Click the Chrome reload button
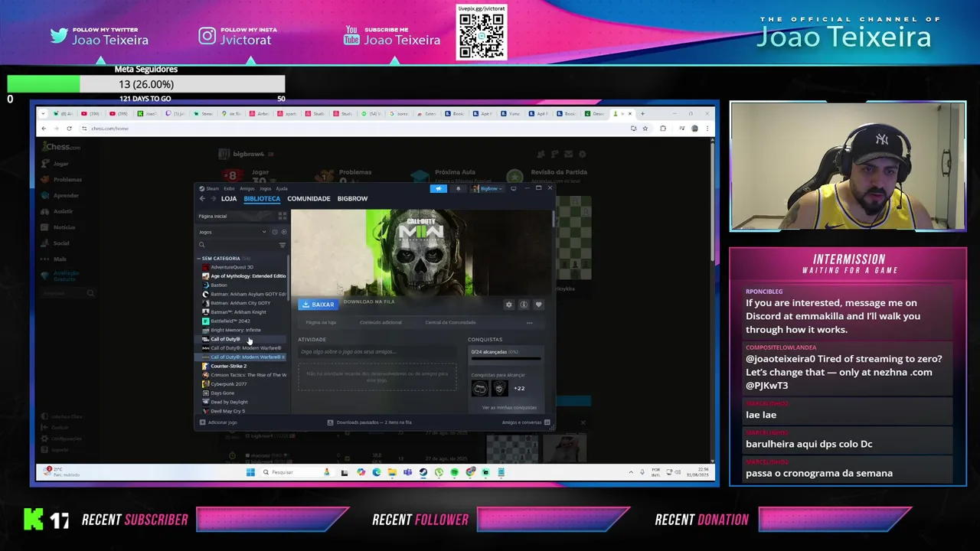This screenshot has height=551, width=980. point(69,129)
